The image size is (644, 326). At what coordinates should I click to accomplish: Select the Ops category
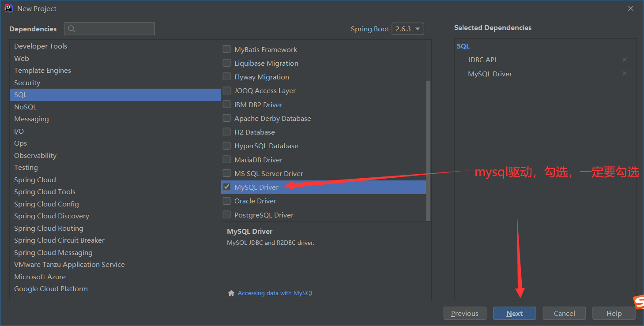coord(115,143)
